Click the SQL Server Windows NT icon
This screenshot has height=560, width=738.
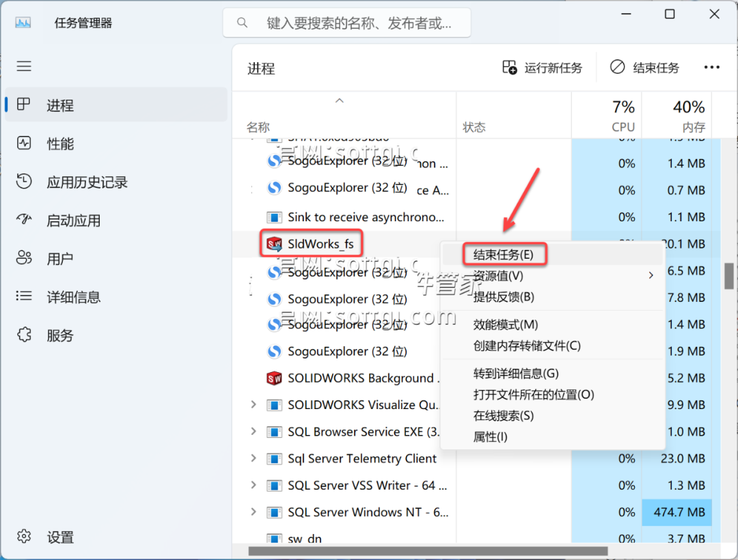[274, 512]
